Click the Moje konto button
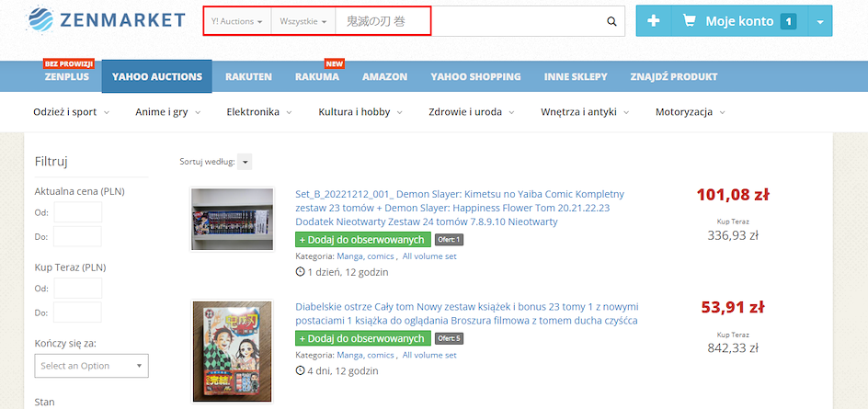The image size is (868, 409). tap(739, 21)
